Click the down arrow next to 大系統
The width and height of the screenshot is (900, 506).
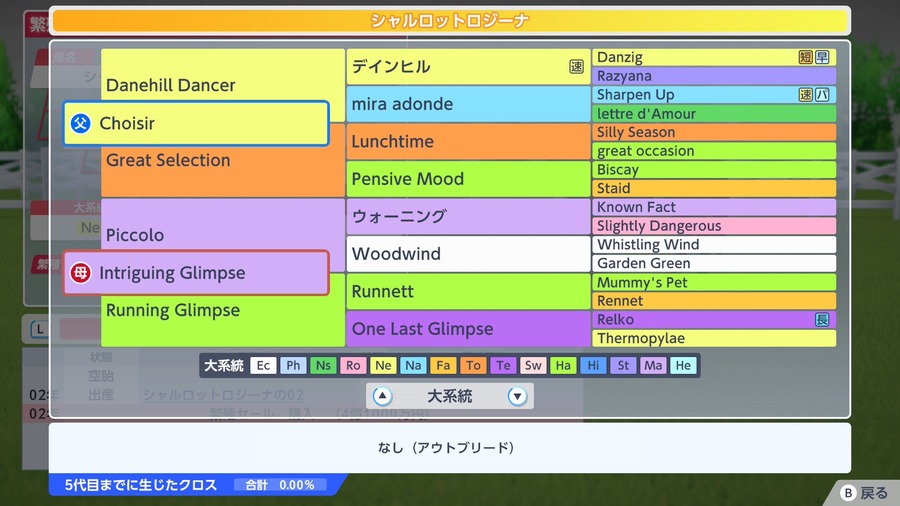[x=517, y=396]
